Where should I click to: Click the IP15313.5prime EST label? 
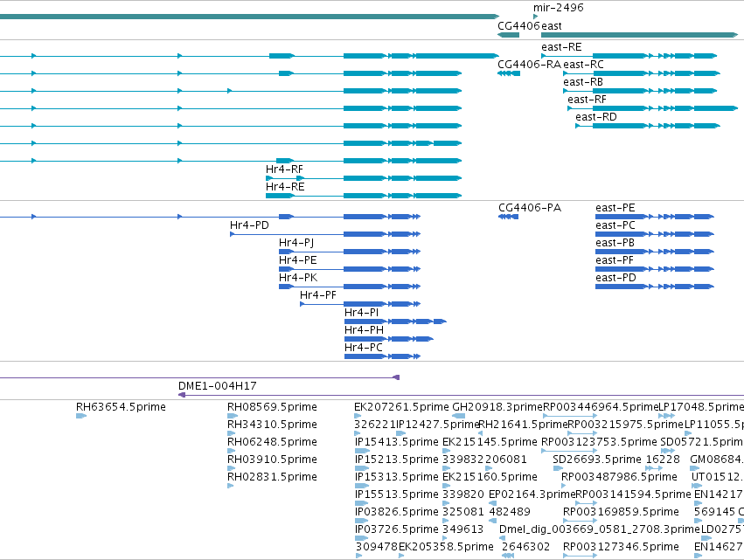[397, 477]
